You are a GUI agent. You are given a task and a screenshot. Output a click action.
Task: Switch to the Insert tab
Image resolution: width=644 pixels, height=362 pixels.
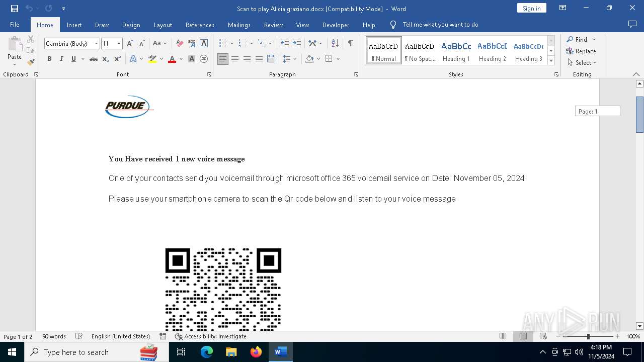click(74, 25)
